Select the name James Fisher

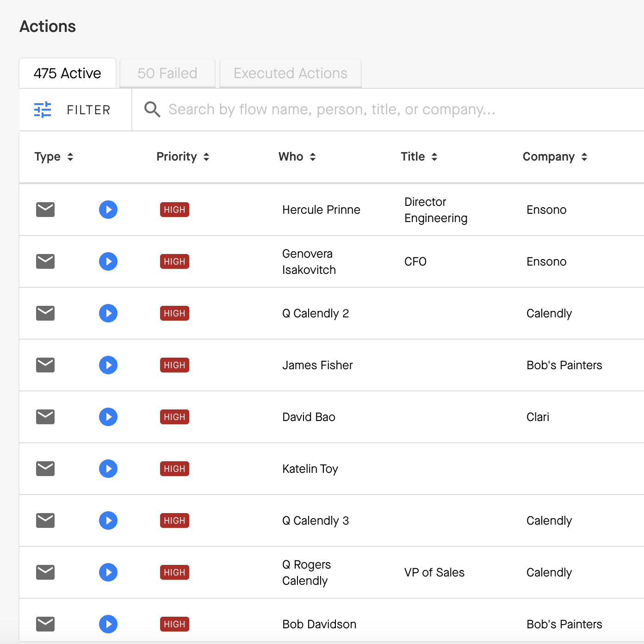click(317, 365)
